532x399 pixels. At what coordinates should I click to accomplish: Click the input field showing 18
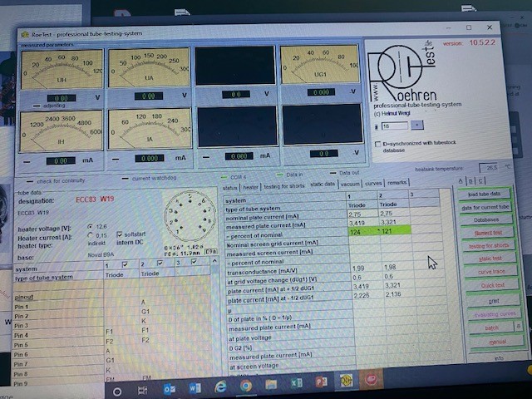pos(395,126)
